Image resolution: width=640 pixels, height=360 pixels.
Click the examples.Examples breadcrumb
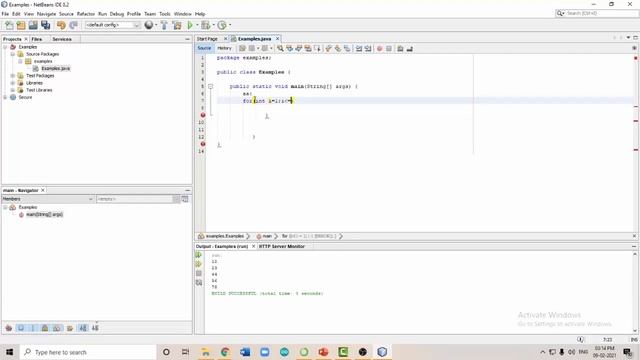click(224, 236)
